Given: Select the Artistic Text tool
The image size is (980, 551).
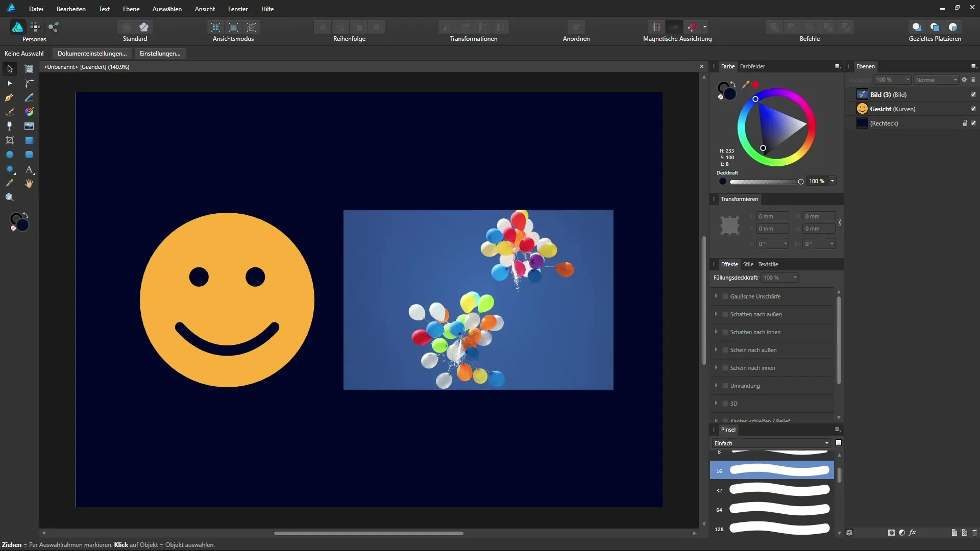Looking at the screenshot, I should [29, 169].
